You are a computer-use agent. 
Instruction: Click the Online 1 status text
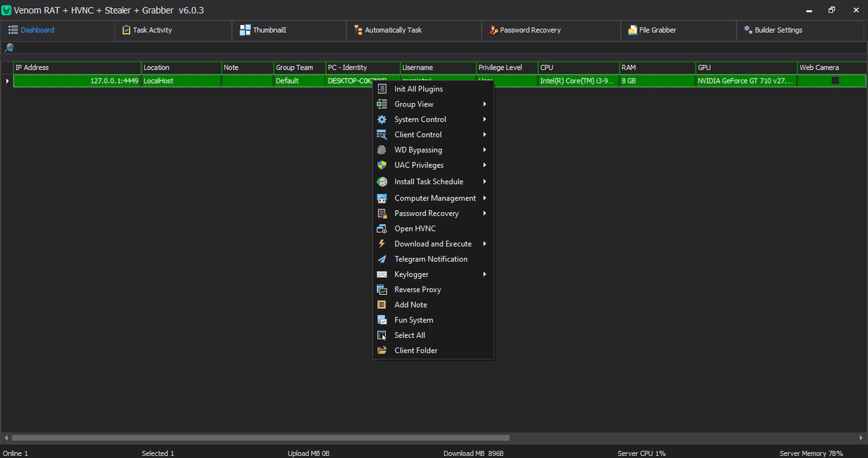click(16, 453)
